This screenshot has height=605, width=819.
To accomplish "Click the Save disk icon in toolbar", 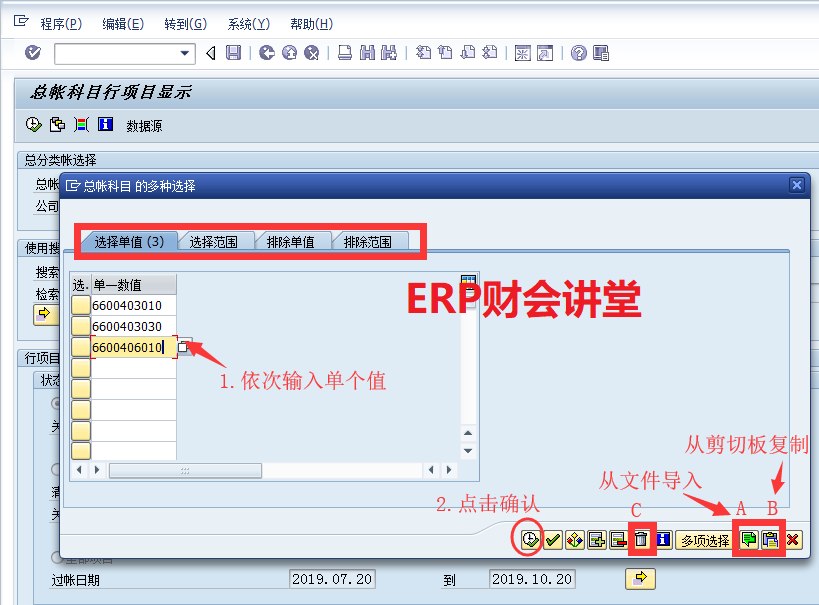I will tap(233, 53).
